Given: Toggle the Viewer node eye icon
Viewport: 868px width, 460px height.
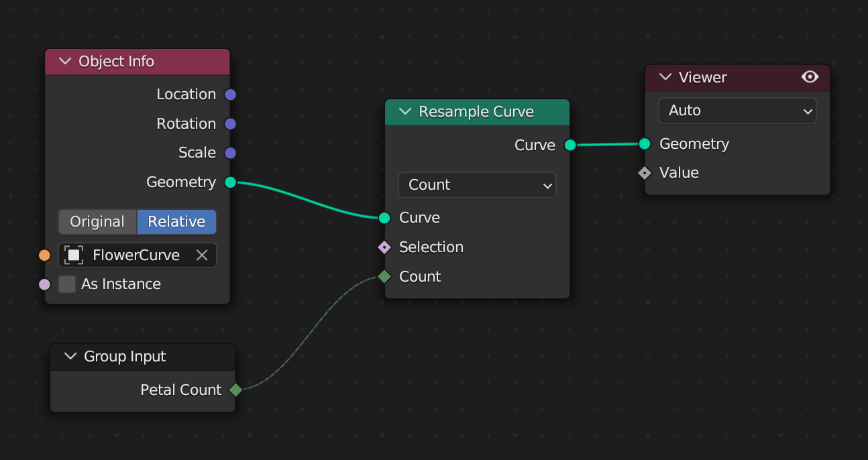Looking at the screenshot, I should click(810, 77).
